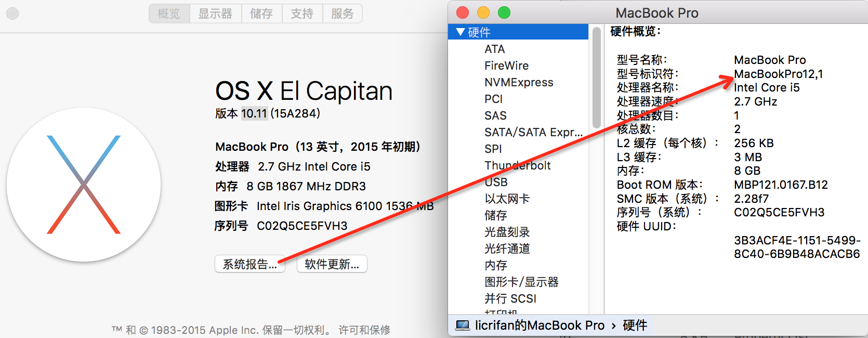
Task: Click the Boot ROM version MBP121.0167.B12
Action: click(781, 185)
